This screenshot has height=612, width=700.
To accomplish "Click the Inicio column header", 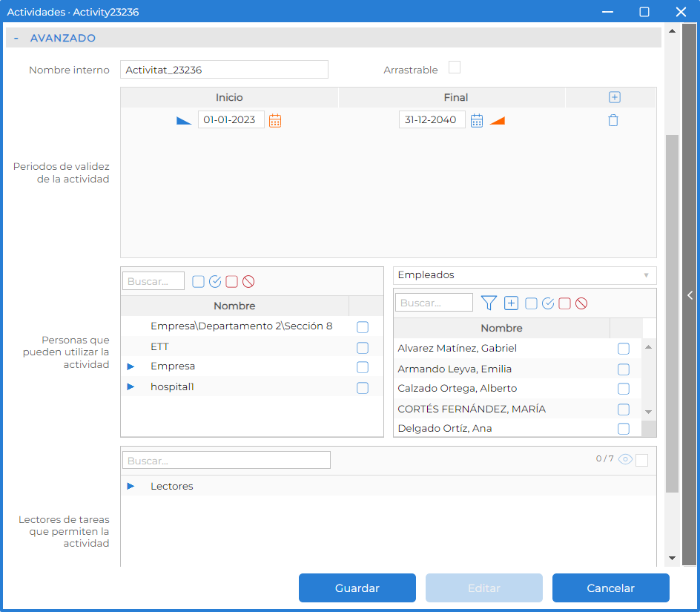I will (x=229, y=97).
